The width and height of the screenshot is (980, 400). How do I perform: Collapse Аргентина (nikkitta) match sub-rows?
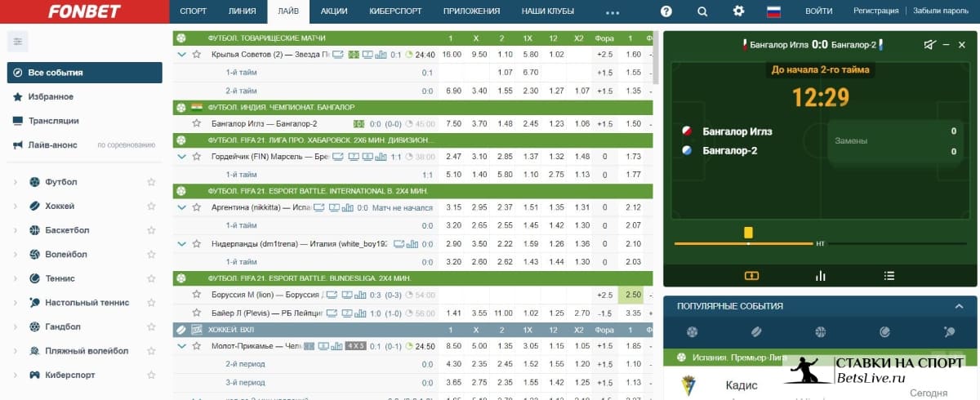(181, 208)
